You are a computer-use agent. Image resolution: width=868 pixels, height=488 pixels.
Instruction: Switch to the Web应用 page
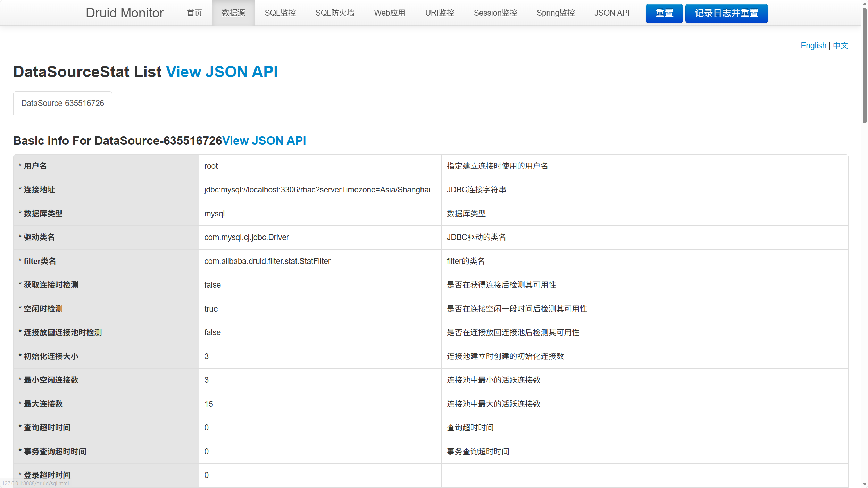click(x=390, y=13)
